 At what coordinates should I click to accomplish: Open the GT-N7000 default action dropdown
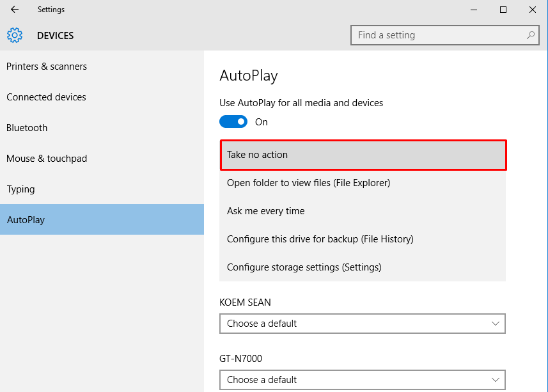pyautogui.click(x=363, y=380)
